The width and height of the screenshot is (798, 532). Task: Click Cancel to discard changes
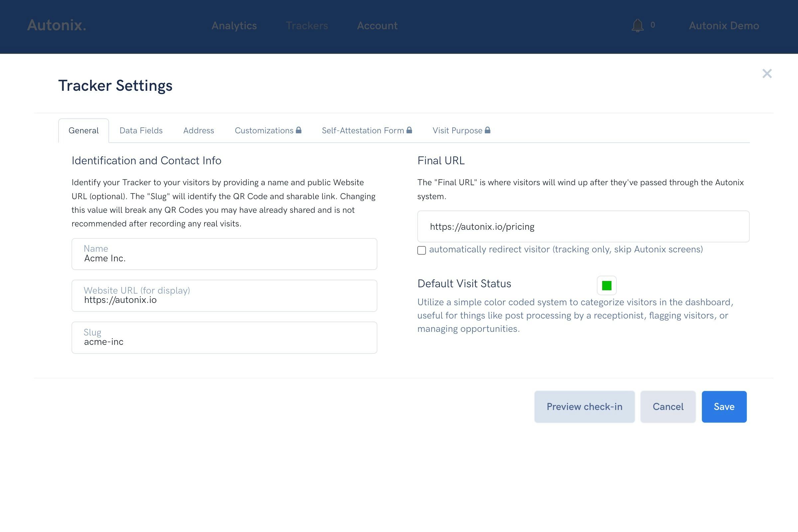pos(668,406)
